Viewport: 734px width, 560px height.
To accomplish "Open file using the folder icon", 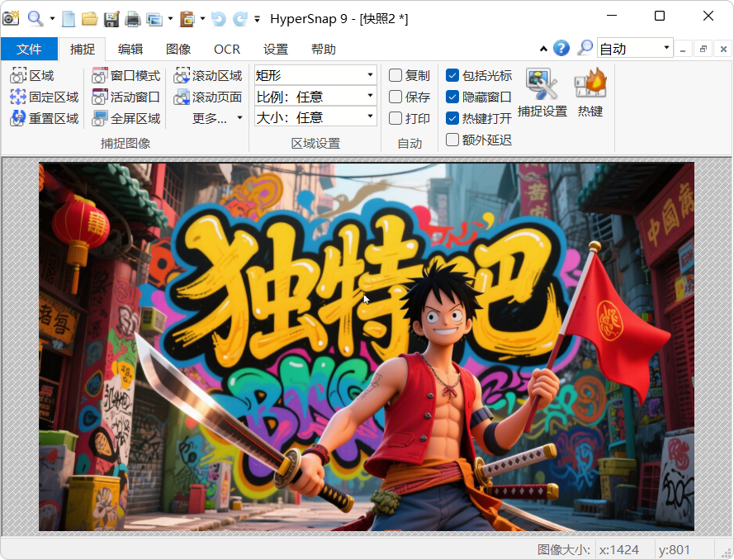I will 89,18.
